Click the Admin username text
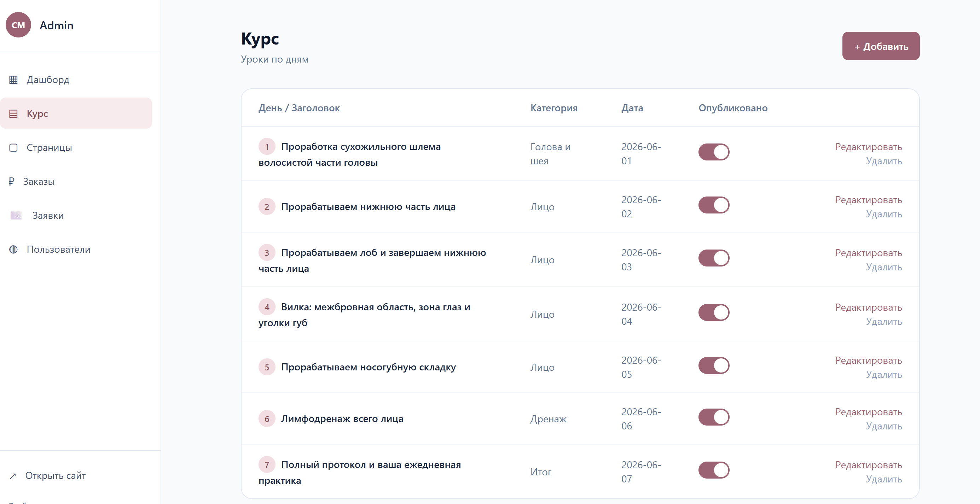The image size is (980, 504). tap(56, 25)
